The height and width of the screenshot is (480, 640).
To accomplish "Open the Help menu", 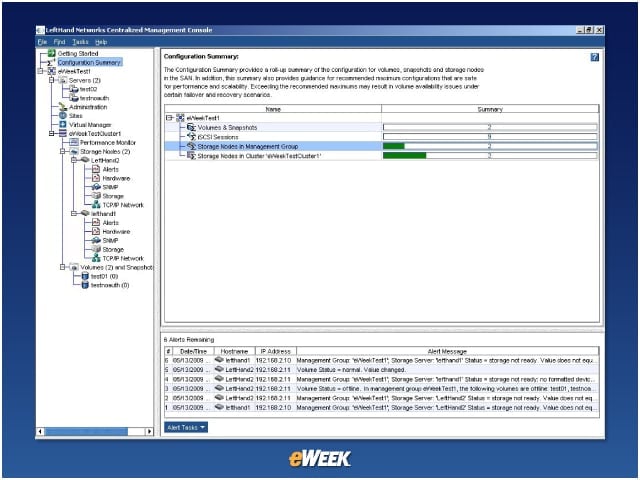I will pos(101,42).
